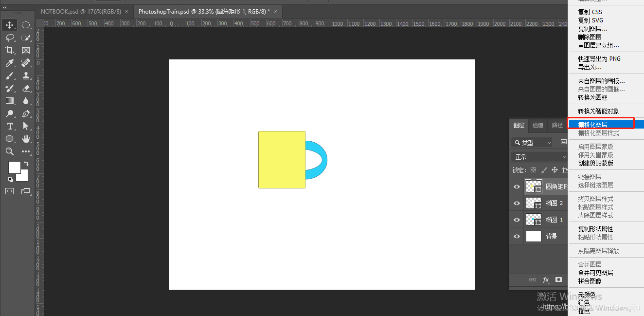The height and width of the screenshot is (316, 644).
Task: Hide the 椭圆 2 layer
Action: click(517, 204)
